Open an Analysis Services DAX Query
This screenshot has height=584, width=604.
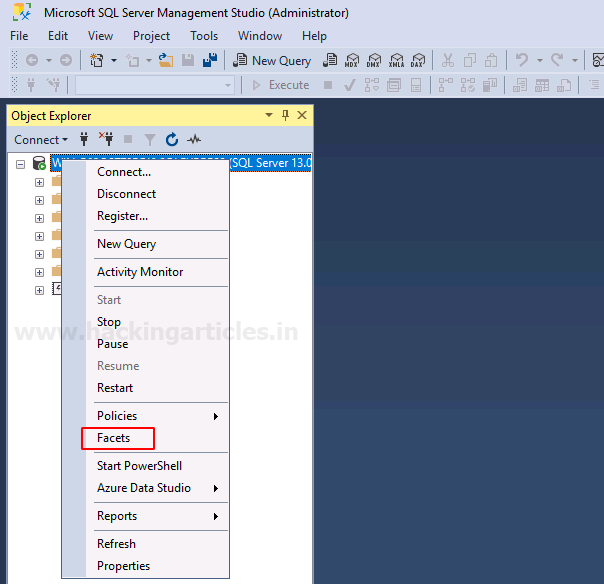pyautogui.click(x=418, y=60)
